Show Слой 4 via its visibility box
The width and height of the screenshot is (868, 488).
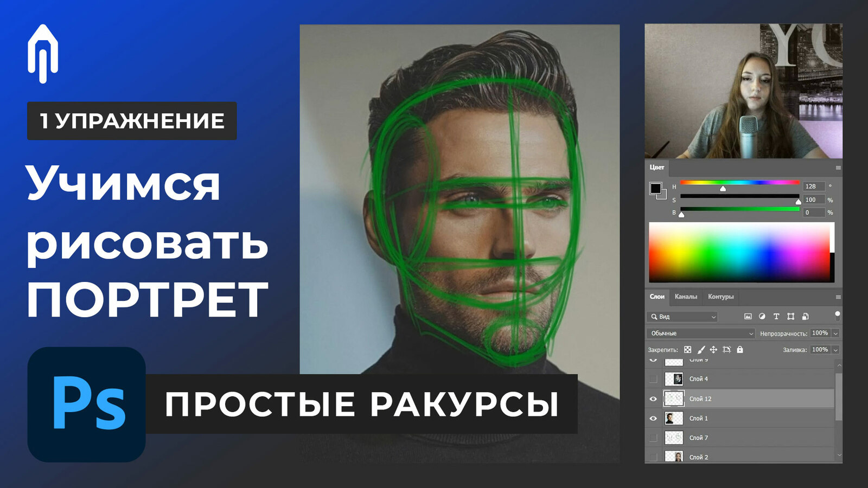653,379
